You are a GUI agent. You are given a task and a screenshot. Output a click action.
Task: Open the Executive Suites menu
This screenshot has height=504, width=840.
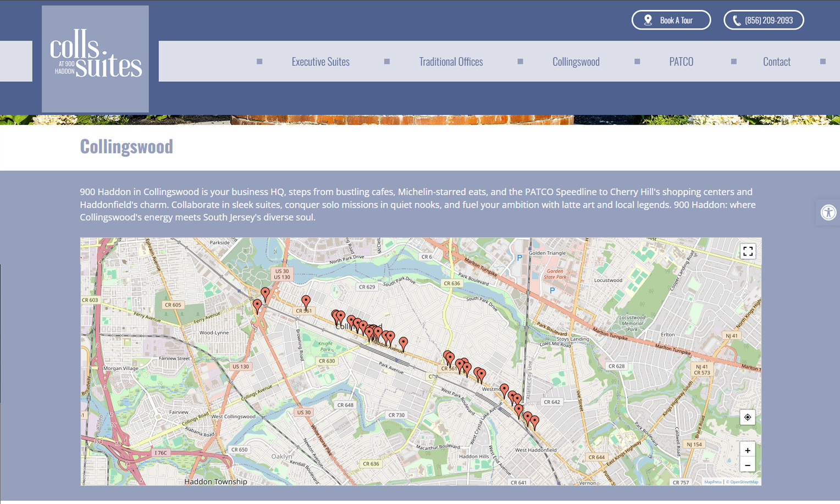(320, 62)
